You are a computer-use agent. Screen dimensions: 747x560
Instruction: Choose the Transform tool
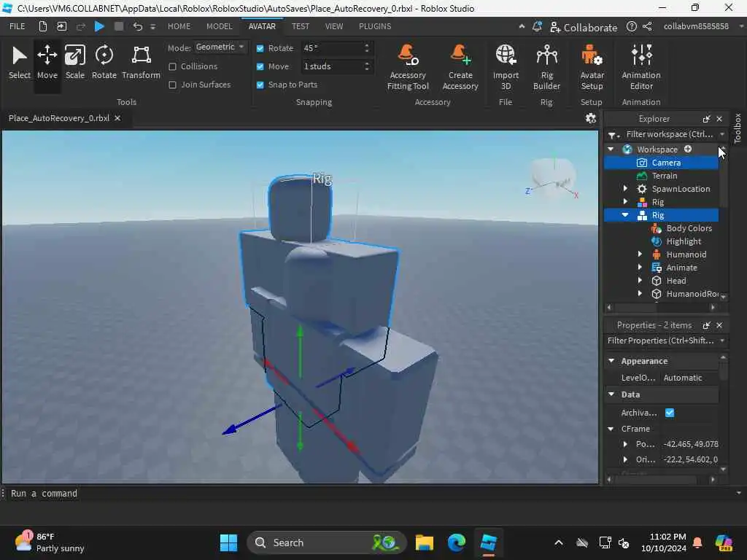[141, 63]
